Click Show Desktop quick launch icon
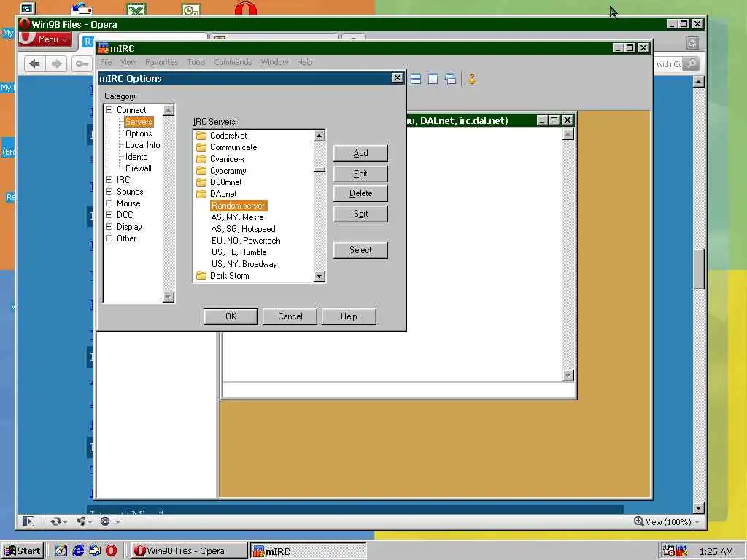Viewport: 747px width, 560px height. click(61, 551)
